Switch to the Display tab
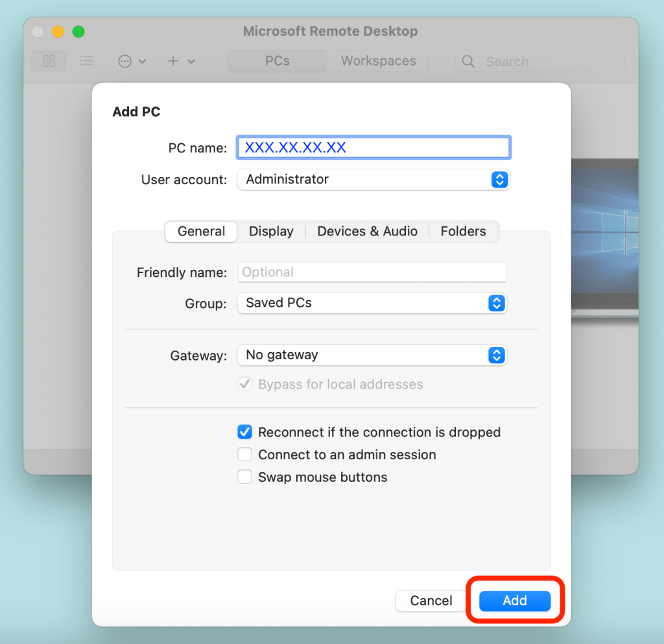Image resolution: width=664 pixels, height=644 pixels. pyautogui.click(x=271, y=232)
